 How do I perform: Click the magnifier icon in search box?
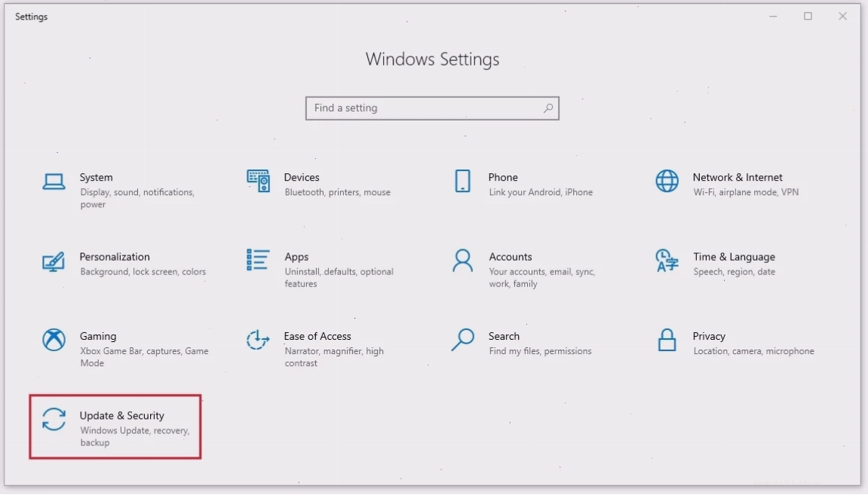[x=548, y=108]
